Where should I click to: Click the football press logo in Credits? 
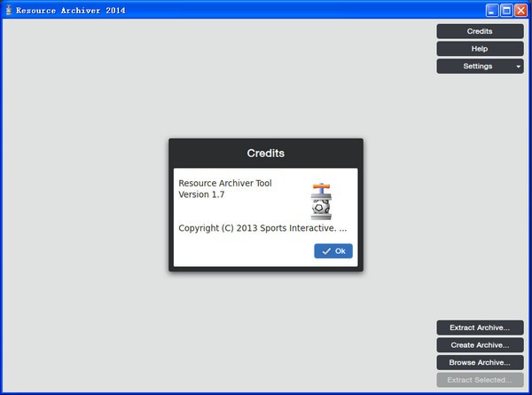(321, 201)
